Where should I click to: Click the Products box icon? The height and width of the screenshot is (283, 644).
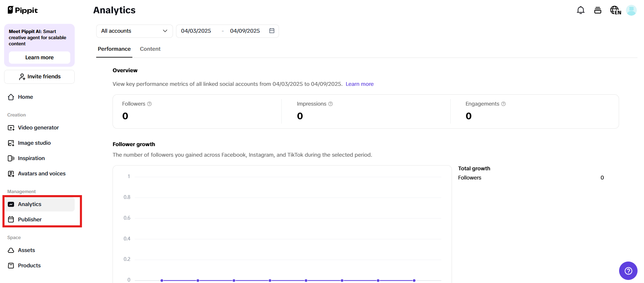pos(11,266)
